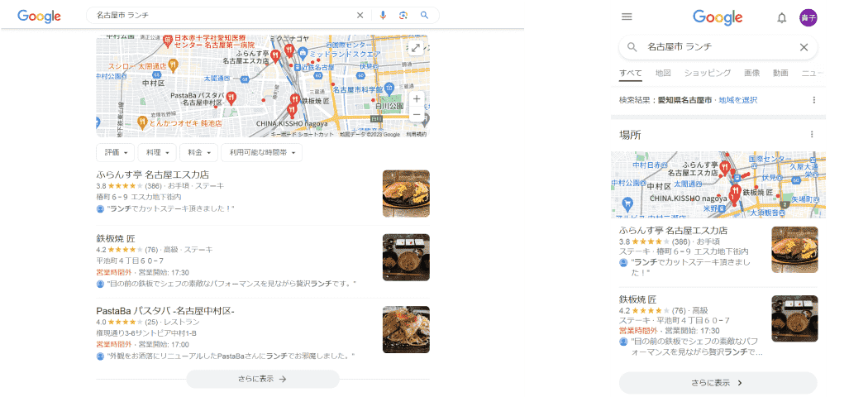Viewport: 868px width, 397px height.
Task: Click desktop magnifier search button
Action: 424,16
